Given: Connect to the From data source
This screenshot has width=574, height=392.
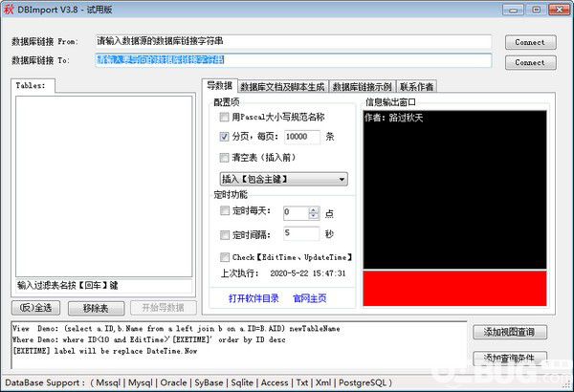Looking at the screenshot, I should [530, 42].
